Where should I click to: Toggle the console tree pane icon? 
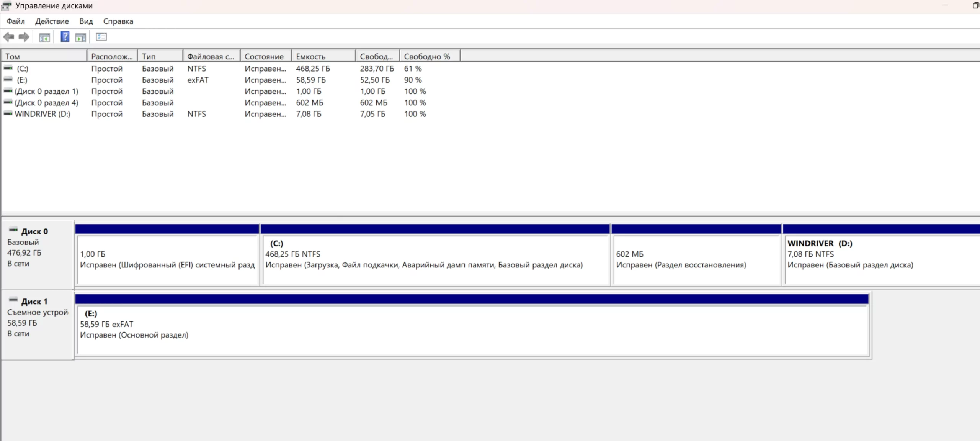(44, 37)
